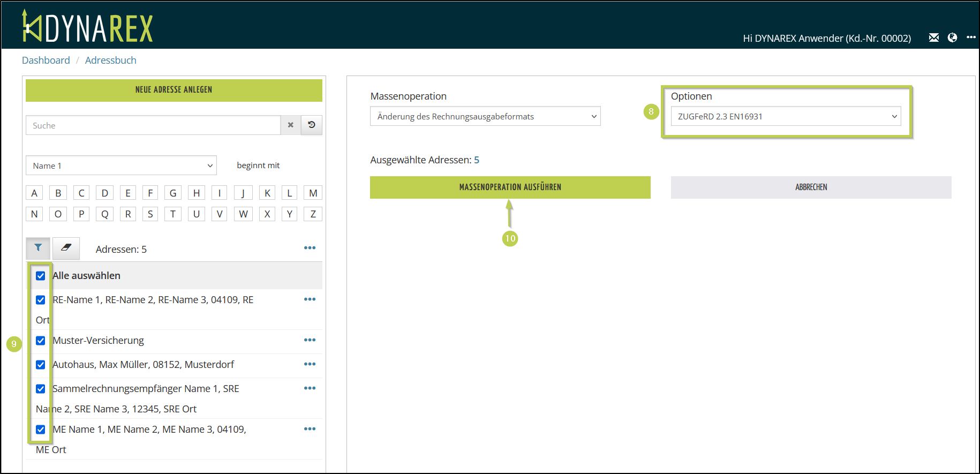
Task: Click the Abbrechen button
Action: (811, 187)
